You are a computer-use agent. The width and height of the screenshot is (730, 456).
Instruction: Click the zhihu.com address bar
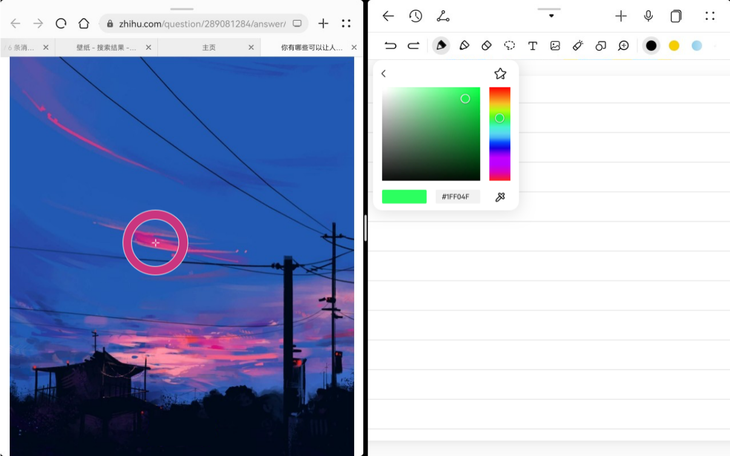203,23
